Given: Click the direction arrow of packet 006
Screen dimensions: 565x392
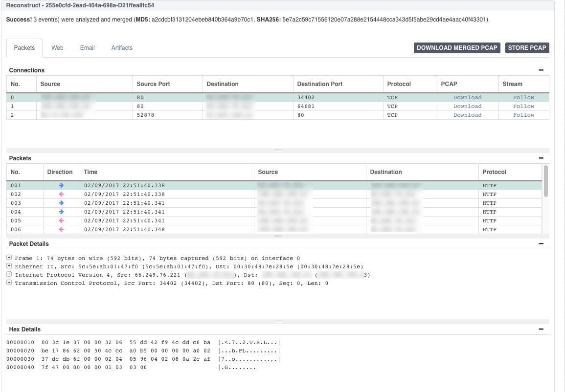Looking at the screenshot, I should (x=61, y=229).
